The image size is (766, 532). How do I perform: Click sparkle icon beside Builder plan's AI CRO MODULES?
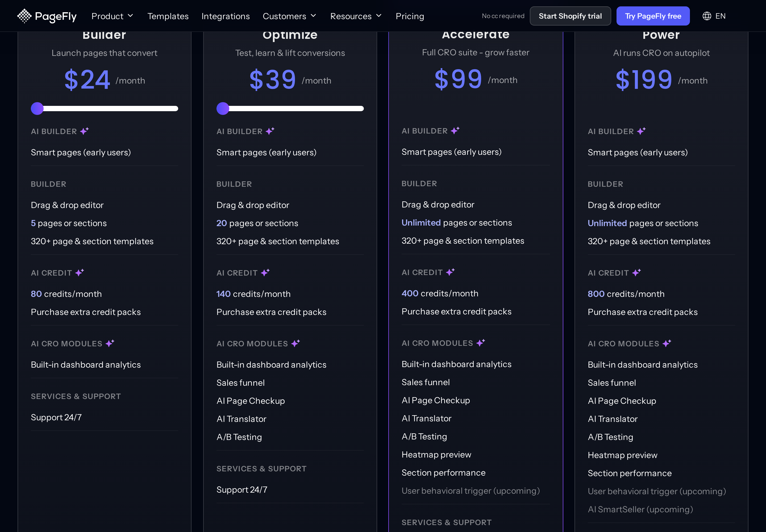pyautogui.click(x=110, y=343)
